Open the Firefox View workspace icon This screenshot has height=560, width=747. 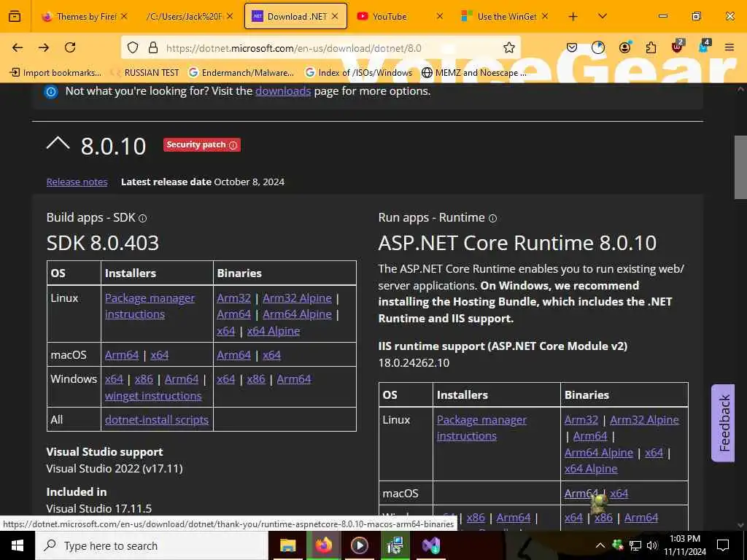[x=15, y=16]
